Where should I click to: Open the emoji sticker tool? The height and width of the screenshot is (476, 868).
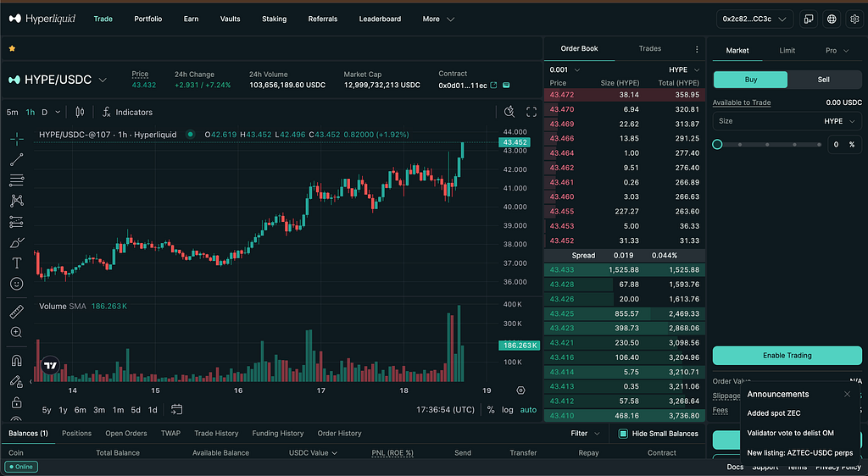pos(17,284)
